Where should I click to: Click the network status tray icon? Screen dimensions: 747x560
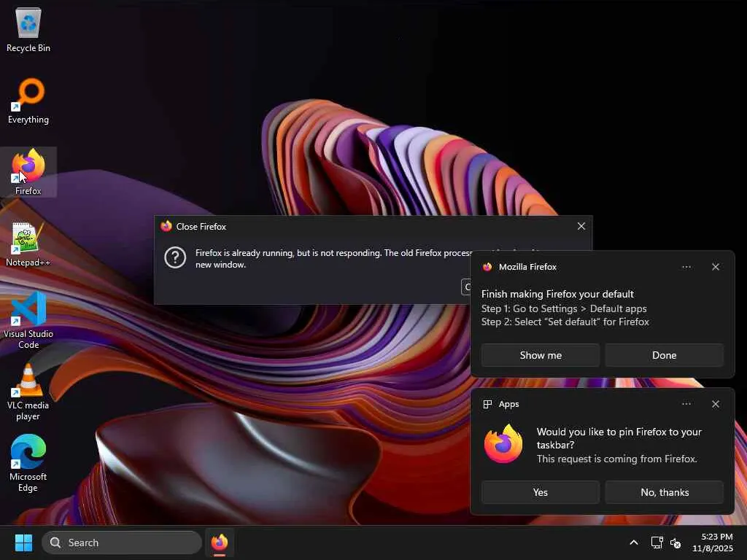pyautogui.click(x=657, y=542)
